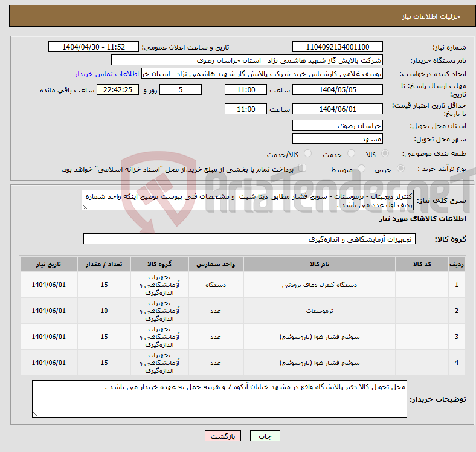Screen dimensions: 476x452
Task: Click the نام کالا column header
Action: pos(319,264)
